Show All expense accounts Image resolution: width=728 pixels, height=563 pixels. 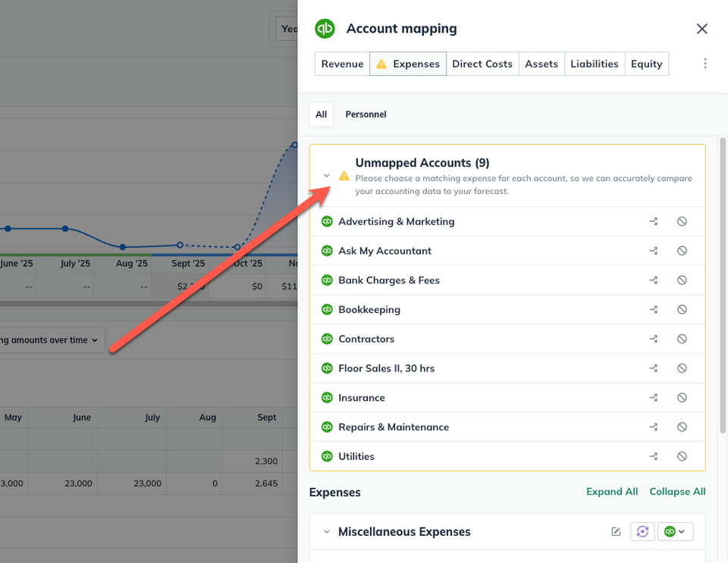tap(322, 114)
